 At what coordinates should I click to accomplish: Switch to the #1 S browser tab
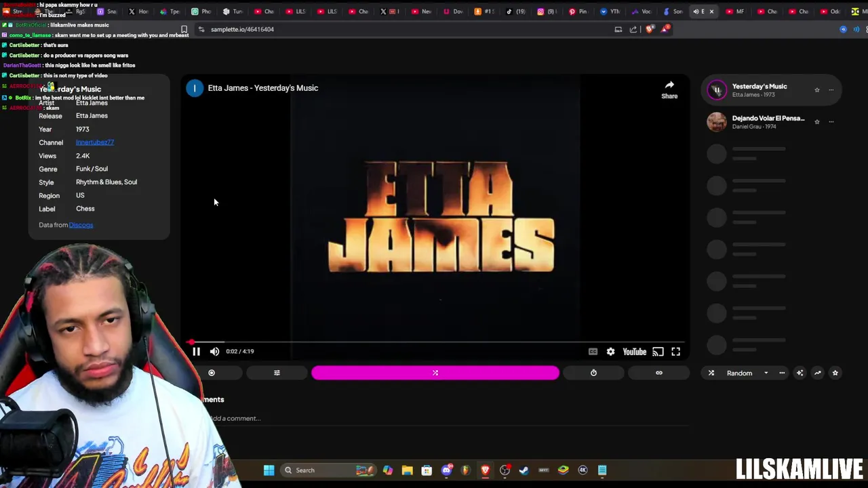tap(484, 12)
